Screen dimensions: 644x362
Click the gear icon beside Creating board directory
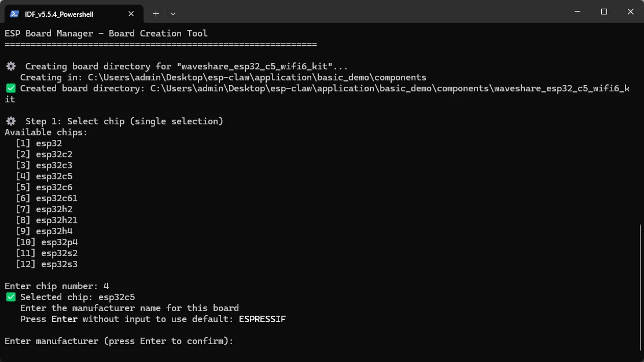coord(11,66)
